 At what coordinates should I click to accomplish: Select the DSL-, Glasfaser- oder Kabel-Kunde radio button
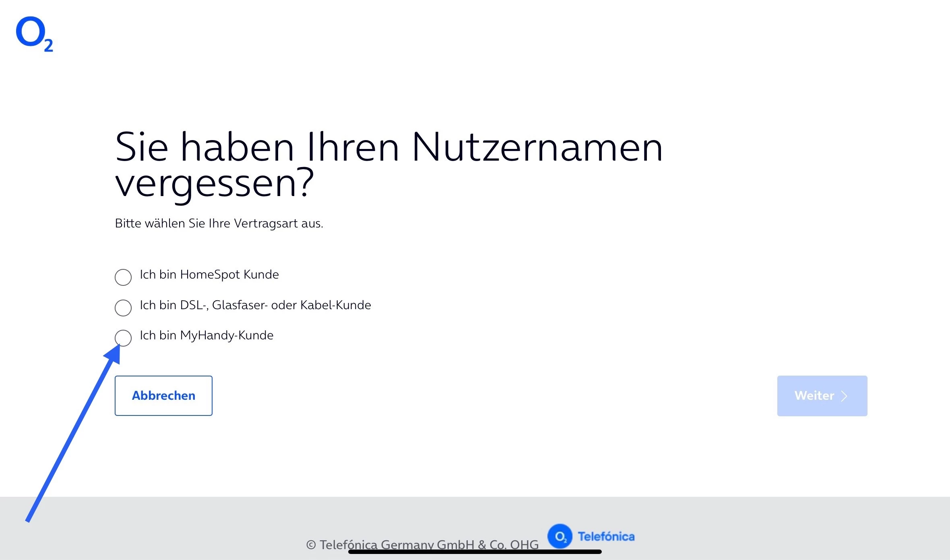pyautogui.click(x=123, y=308)
